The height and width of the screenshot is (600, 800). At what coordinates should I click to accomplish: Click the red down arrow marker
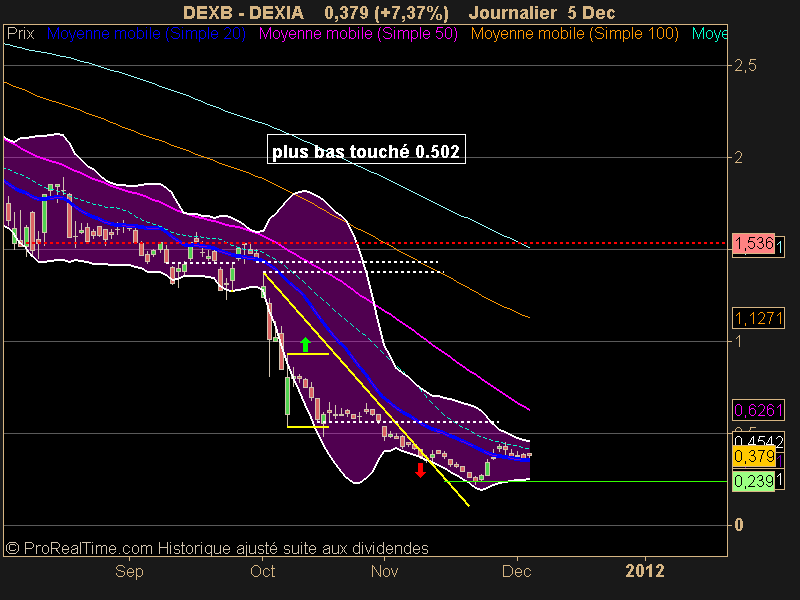(x=420, y=470)
